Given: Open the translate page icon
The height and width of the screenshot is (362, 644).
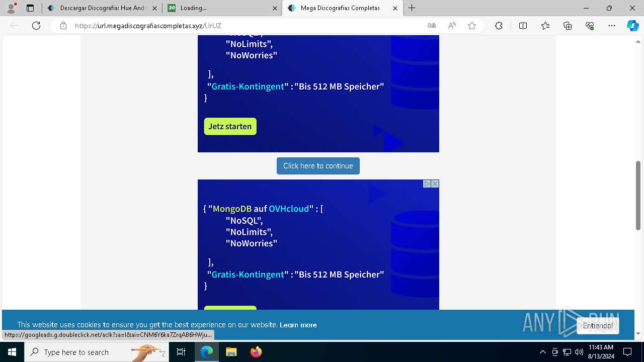Looking at the screenshot, I should pyautogui.click(x=432, y=26).
